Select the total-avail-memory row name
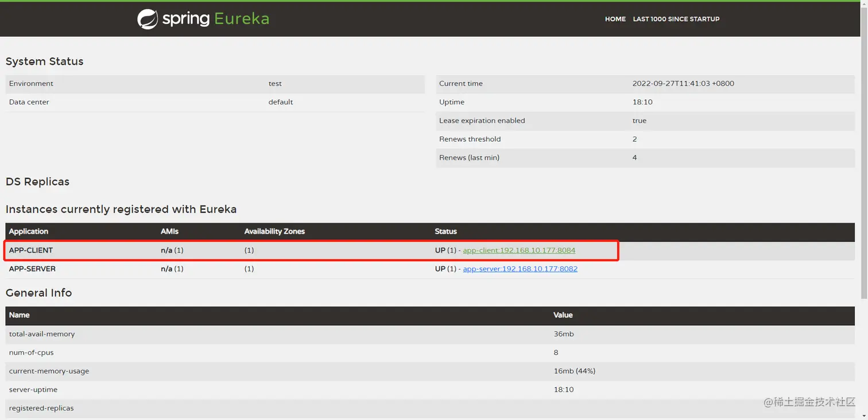 [42, 334]
